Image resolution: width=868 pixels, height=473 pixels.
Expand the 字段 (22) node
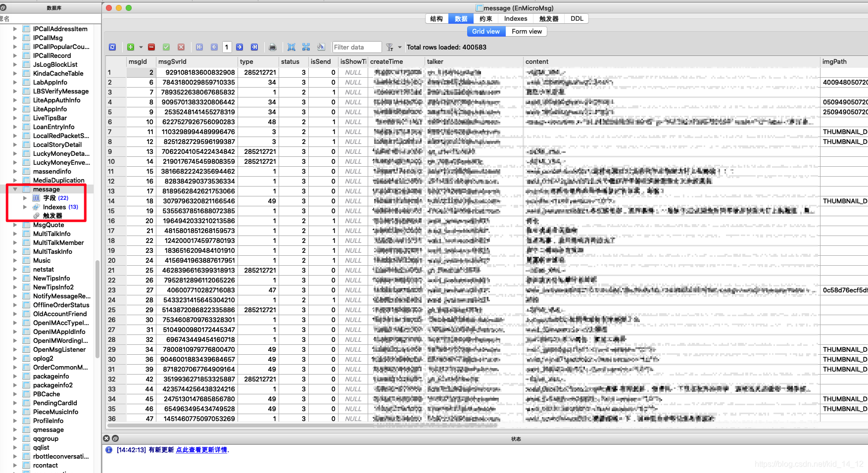tap(25, 198)
